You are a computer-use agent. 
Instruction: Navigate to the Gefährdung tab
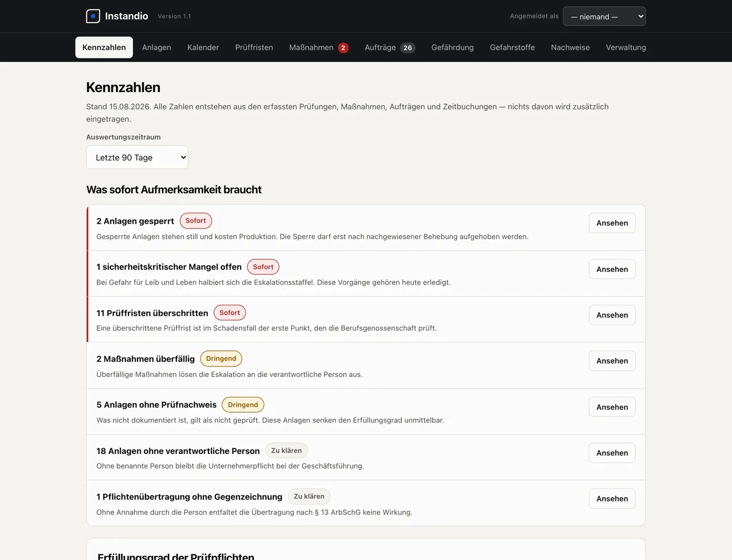[452, 47]
